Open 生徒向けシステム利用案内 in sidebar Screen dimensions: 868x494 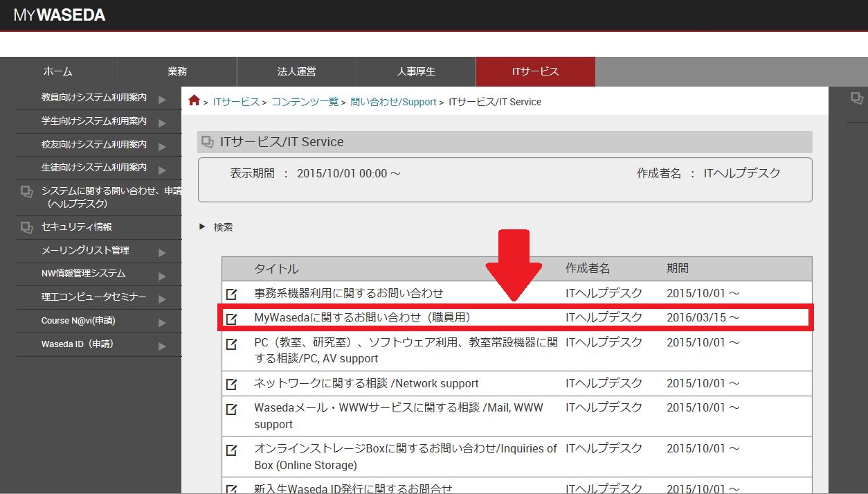click(94, 167)
